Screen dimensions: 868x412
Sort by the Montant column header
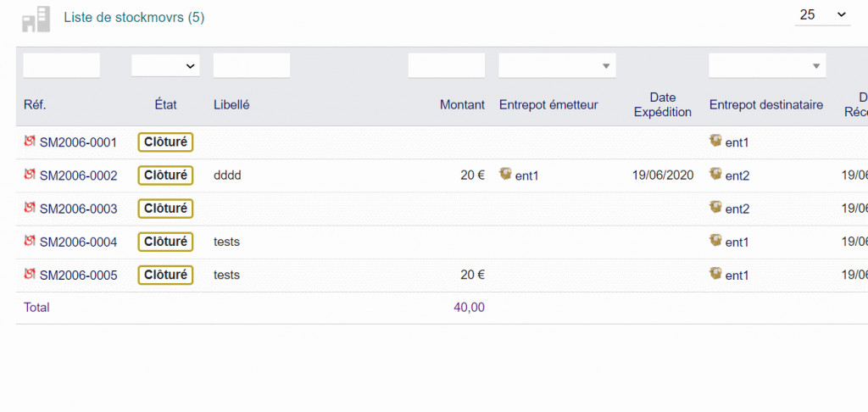(x=462, y=105)
